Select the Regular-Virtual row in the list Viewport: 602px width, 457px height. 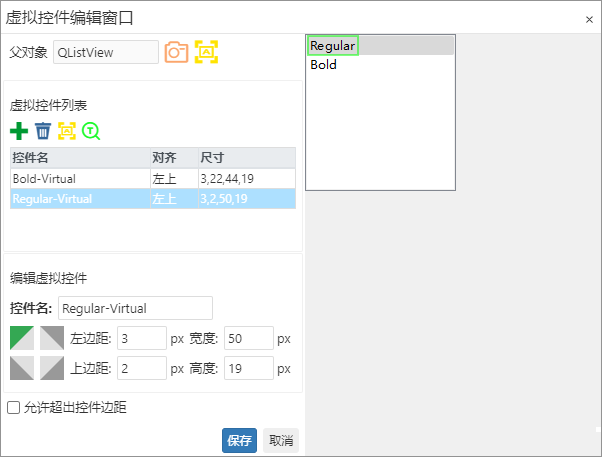(x=80, y=199)
